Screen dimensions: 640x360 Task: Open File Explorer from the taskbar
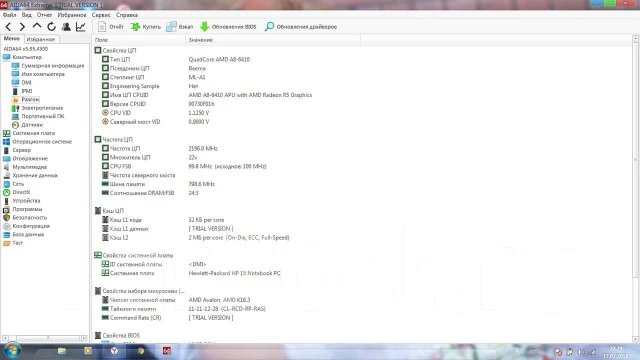tap(62, 351)
